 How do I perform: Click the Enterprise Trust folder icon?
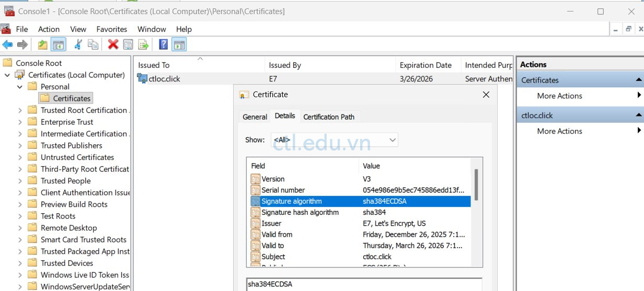[x=32, y=122]
